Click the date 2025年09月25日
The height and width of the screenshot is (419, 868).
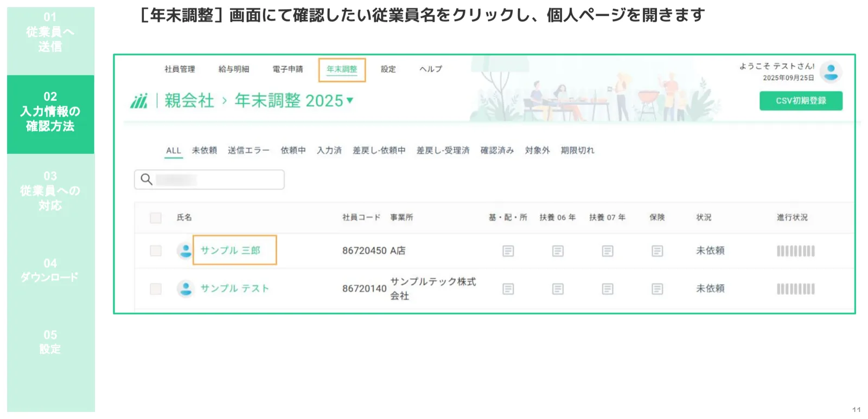tap(788, 78)
